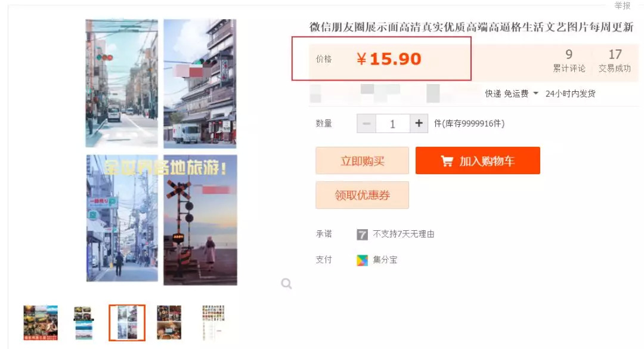The height and width of the screenshot is (349, 644).
Task: Click the quantity input field showing 1
Action: click(392, 123)
